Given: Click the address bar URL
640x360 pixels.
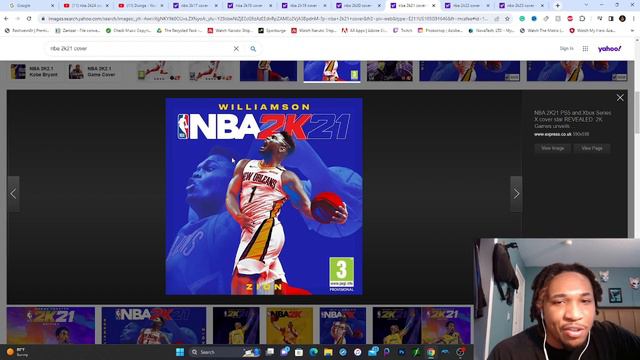Looking at the screenshot, I should coord(267,19).
